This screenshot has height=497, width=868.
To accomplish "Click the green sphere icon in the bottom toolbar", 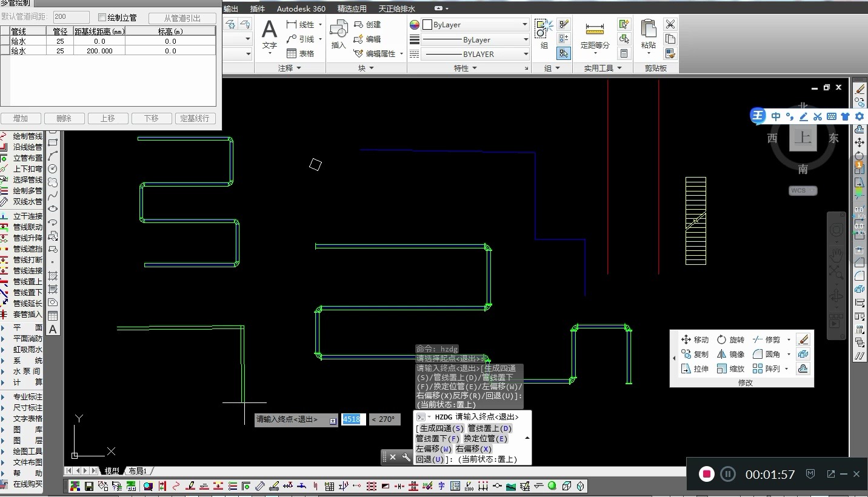I will click(552, 486).
